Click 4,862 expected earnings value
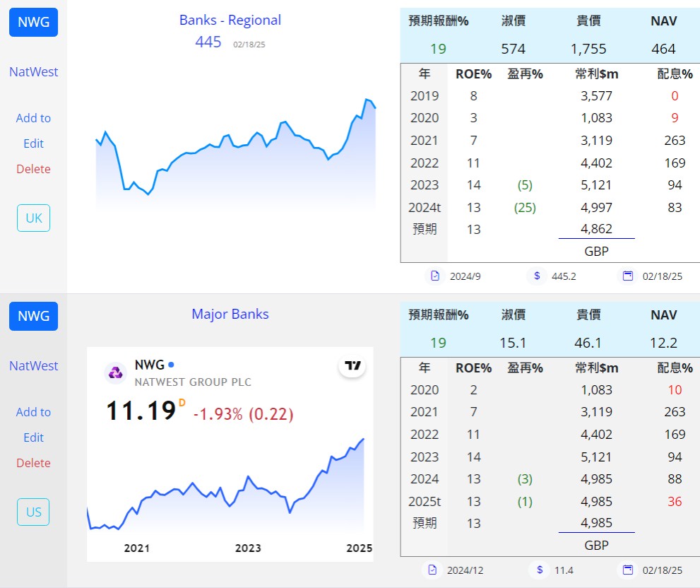 (x=596, y=229)
